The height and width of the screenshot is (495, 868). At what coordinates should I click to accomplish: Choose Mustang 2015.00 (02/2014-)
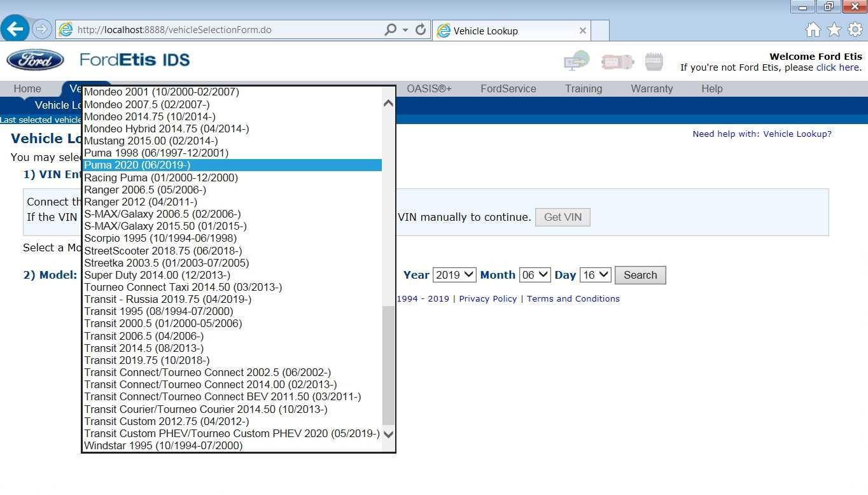pos(233,141)
